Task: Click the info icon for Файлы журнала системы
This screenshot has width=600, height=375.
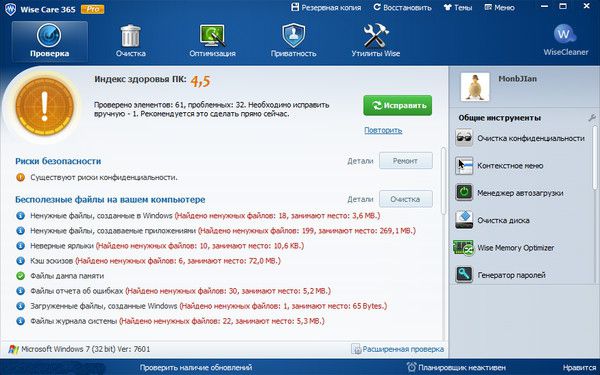Action: (20, 321)
